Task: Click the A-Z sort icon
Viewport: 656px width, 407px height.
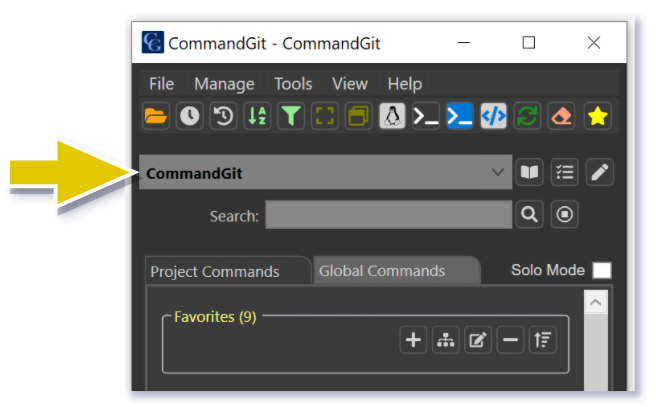Action: tap(257, 116)
